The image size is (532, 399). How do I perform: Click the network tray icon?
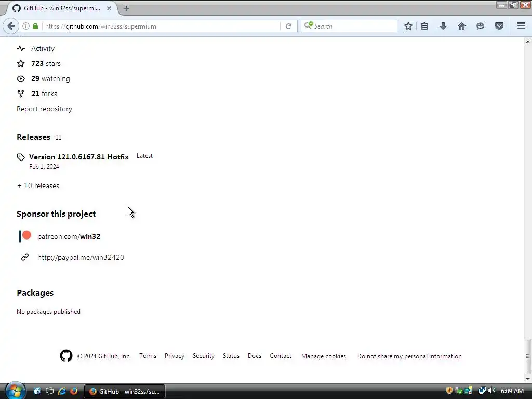(x=482, y=391)
